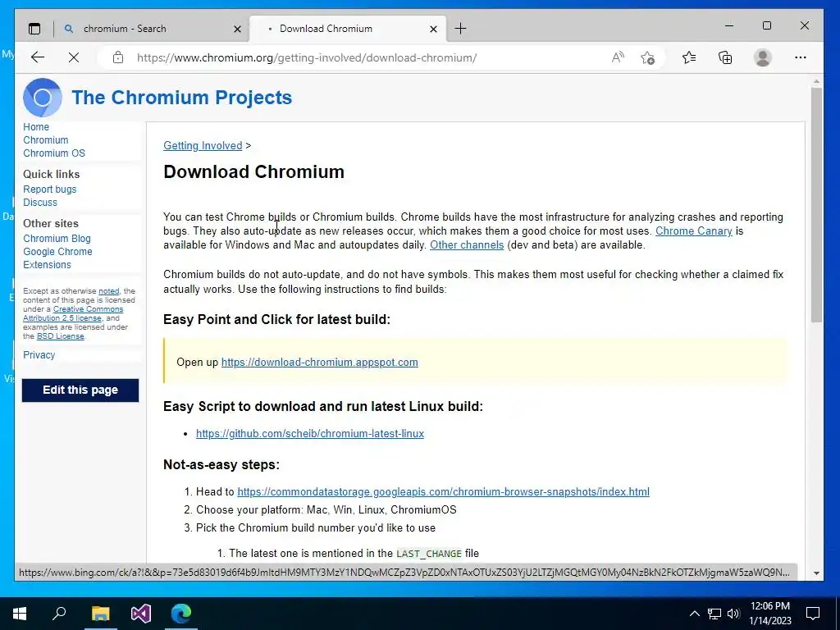Open a new tab with plus button
The image size is (840, 630).
460,29
